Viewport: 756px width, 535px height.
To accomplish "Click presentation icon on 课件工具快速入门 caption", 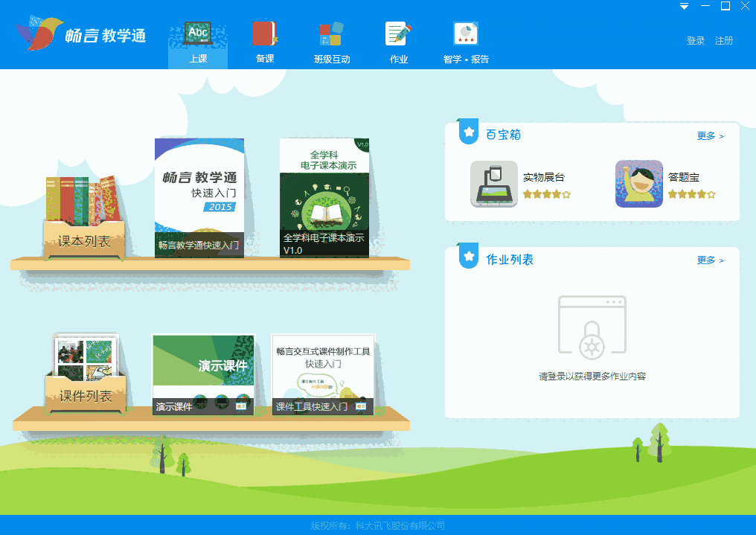I will [x=361, y=407].
